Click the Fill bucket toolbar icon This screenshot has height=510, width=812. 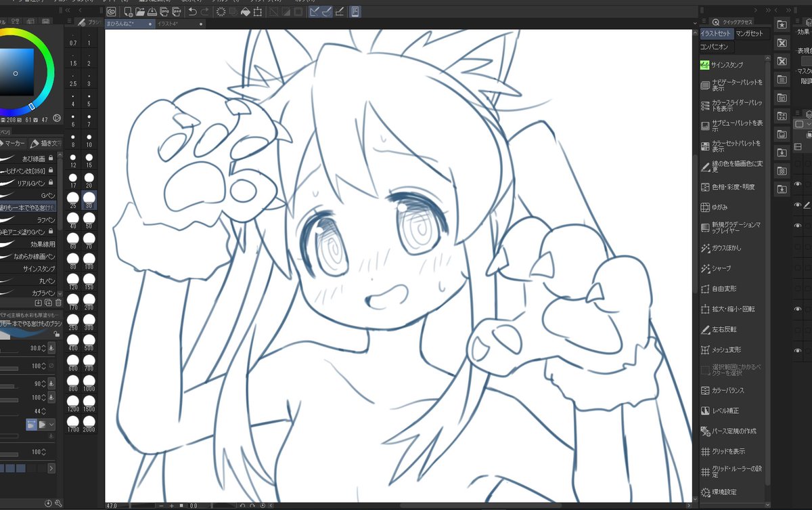246,12
